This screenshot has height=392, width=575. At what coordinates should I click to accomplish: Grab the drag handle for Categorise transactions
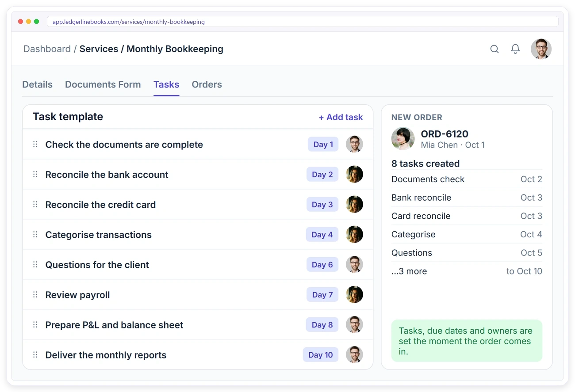tap(35, 235)
